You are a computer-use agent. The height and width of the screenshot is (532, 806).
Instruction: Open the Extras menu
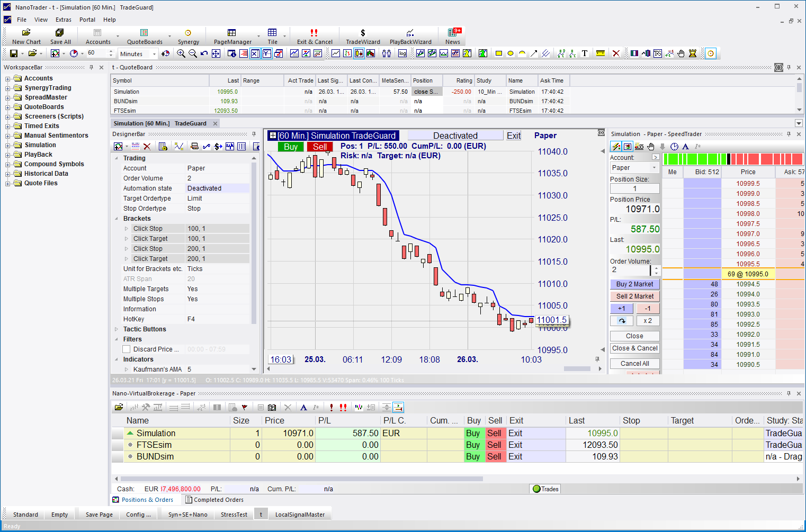click(63, 20)
